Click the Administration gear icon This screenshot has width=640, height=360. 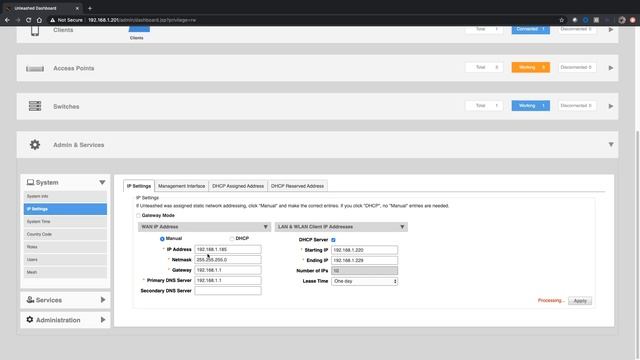pyautogui.click(x=30, y=320)
